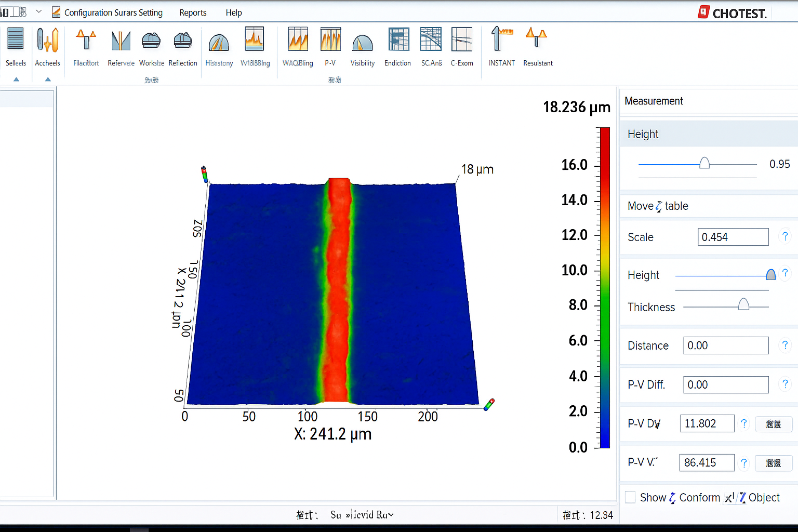Open the Reports menu
The width and height of the screenshot is (798, 532).
(x=193, y=12)
